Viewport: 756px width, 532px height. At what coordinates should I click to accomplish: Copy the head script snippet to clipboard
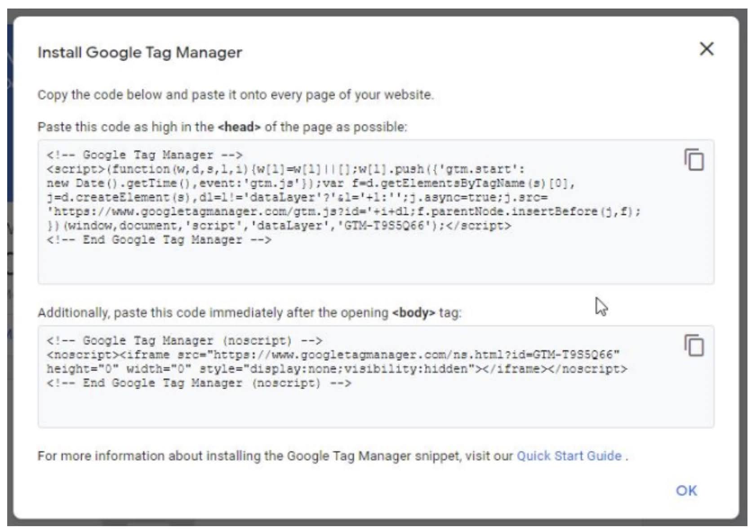click(694, 160)
